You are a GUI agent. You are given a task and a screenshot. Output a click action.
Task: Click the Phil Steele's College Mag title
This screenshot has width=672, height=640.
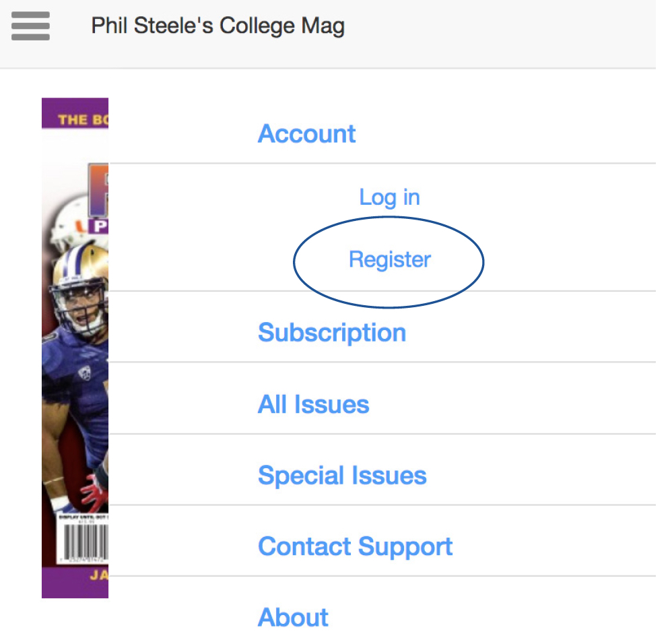217,26
